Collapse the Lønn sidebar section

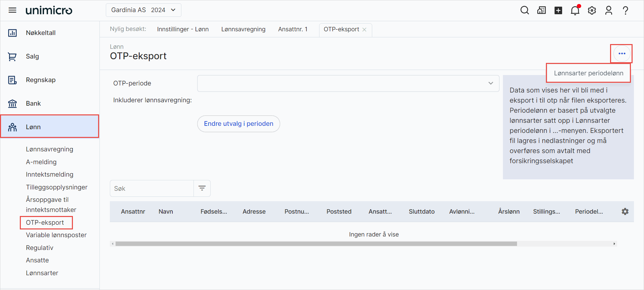(50, 127)
